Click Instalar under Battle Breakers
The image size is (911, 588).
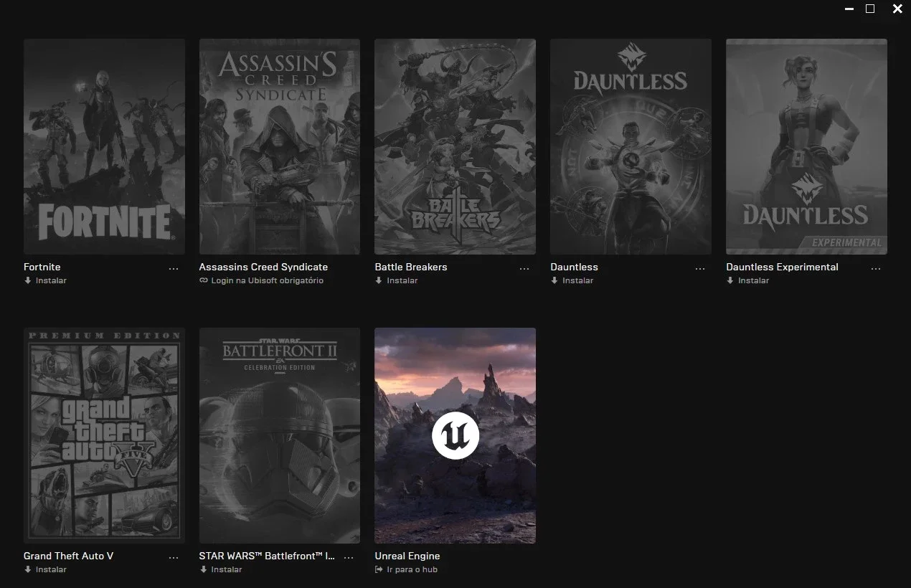tap(396, 280)
